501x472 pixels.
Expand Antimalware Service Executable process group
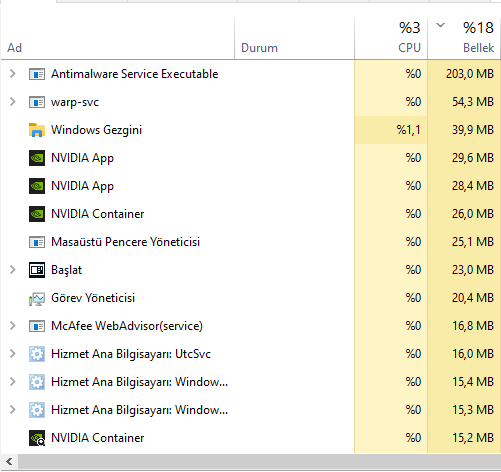coord(12,74)
